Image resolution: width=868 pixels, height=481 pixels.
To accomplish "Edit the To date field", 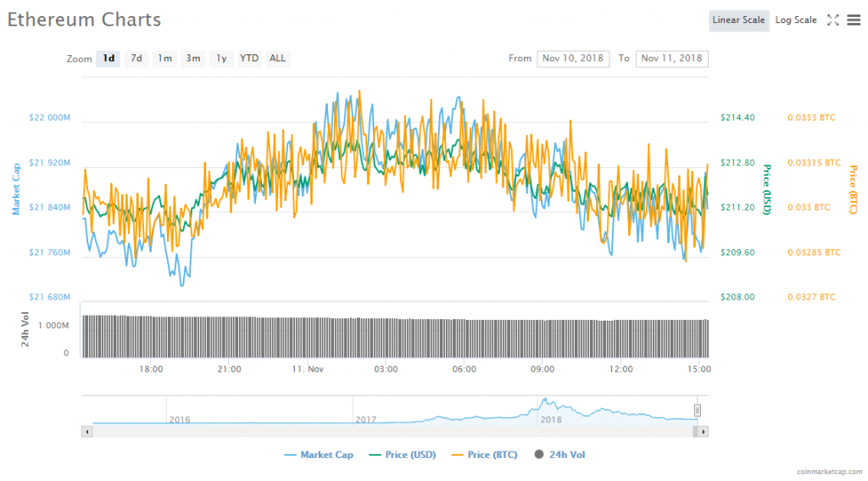I will coord(671,59).
